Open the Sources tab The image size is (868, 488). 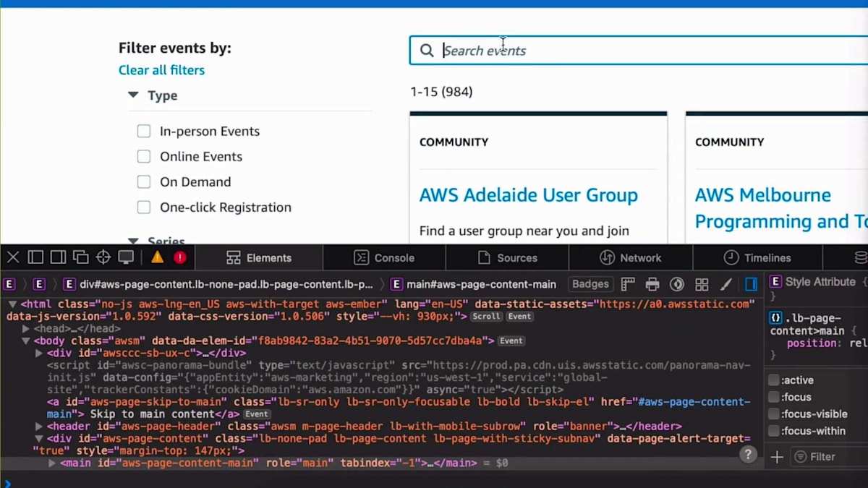click(507, 257)
